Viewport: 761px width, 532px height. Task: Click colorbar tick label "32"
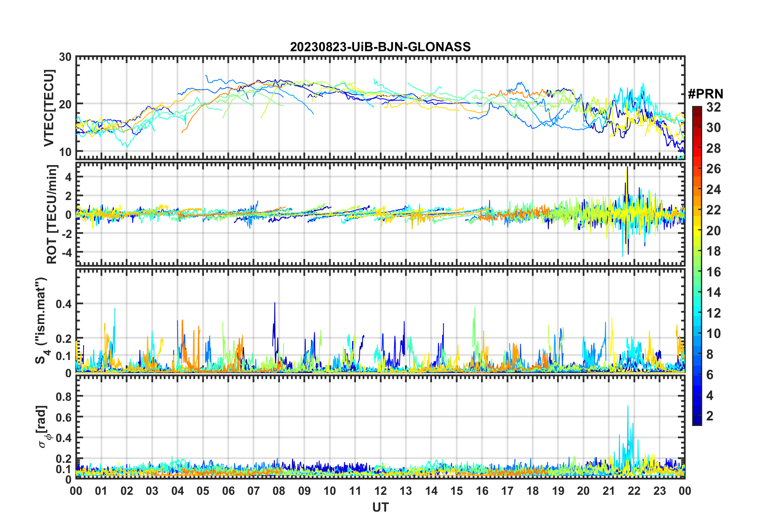coord(713,107)
